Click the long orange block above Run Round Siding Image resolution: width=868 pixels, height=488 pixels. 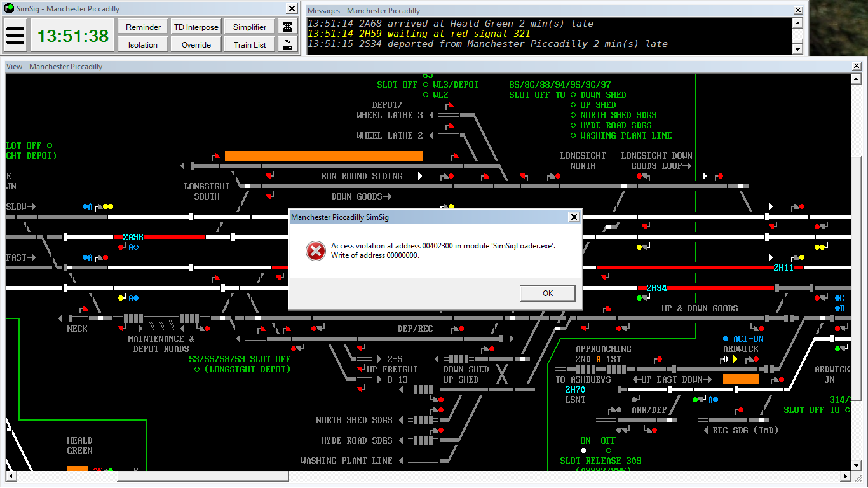tap(324, 156)
